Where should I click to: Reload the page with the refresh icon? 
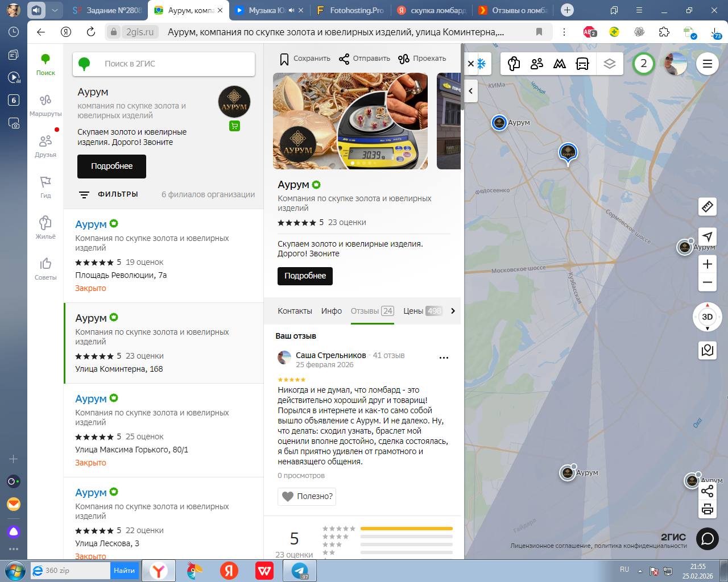coord(91,32)
